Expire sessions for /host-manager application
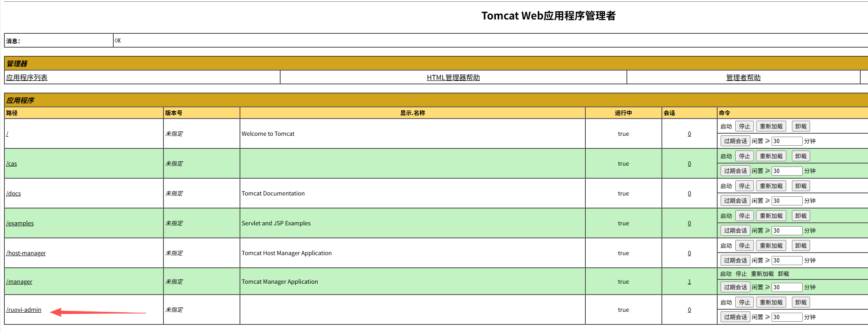The image size is (868, 333). (x=735, y=260)
